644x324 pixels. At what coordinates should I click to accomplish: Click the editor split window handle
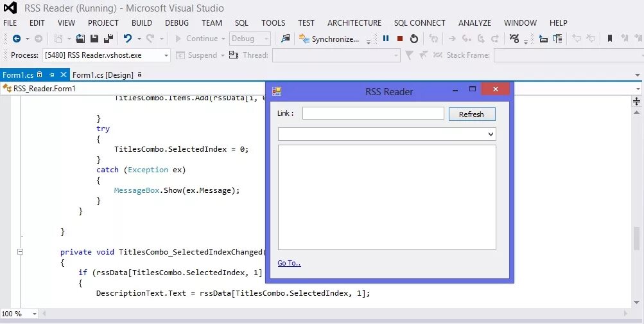pyautogui.click(x=636, y=101)
